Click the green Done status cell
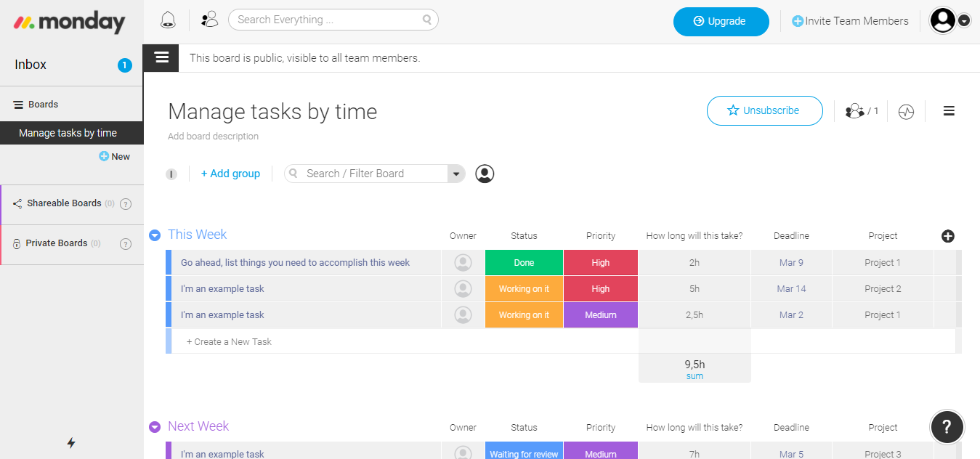The width and height of the screenshot is (980, 459). [524, 263]
